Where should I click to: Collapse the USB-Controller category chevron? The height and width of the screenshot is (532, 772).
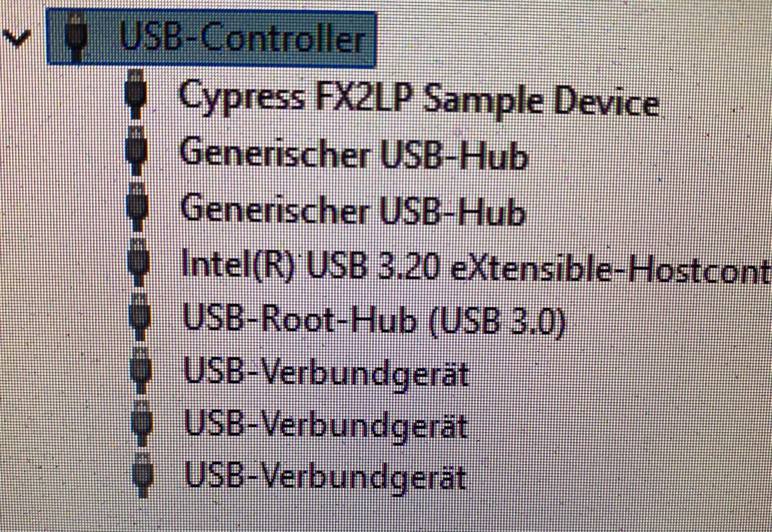16,38
